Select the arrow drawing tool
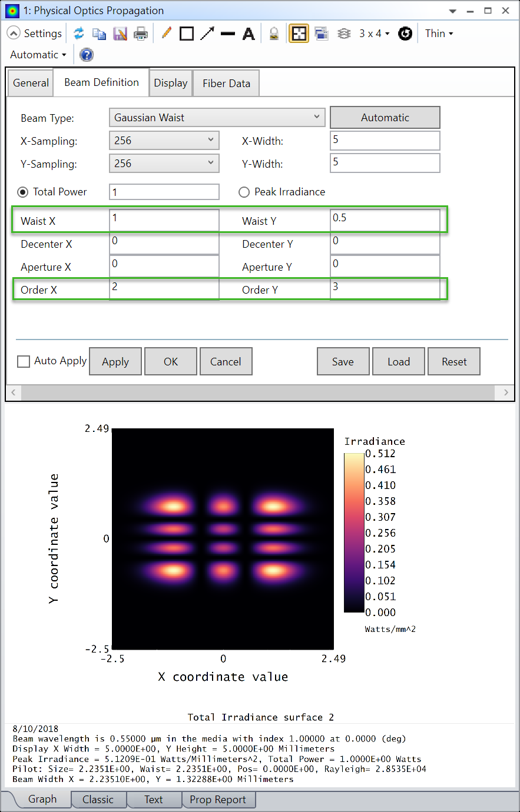This screenshot has height=812, width=520. tap(207, 34)
